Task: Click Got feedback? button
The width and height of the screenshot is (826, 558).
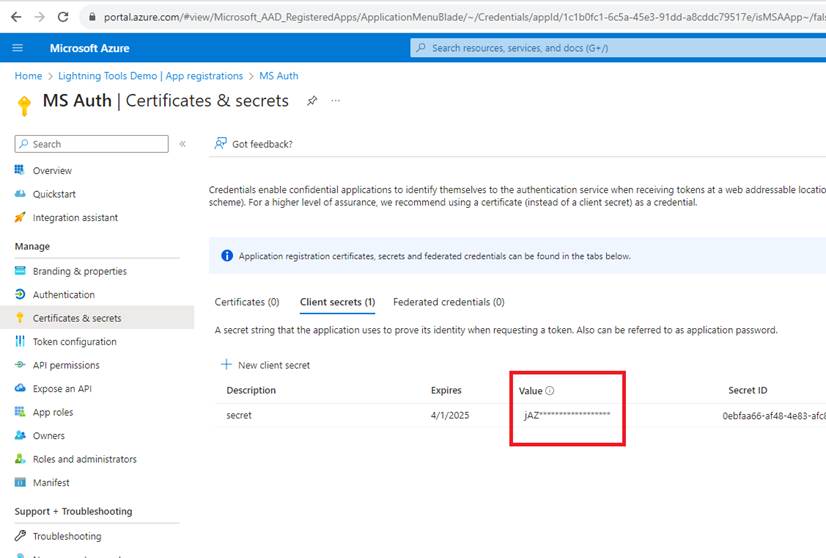Action: (x=253, y=144)
